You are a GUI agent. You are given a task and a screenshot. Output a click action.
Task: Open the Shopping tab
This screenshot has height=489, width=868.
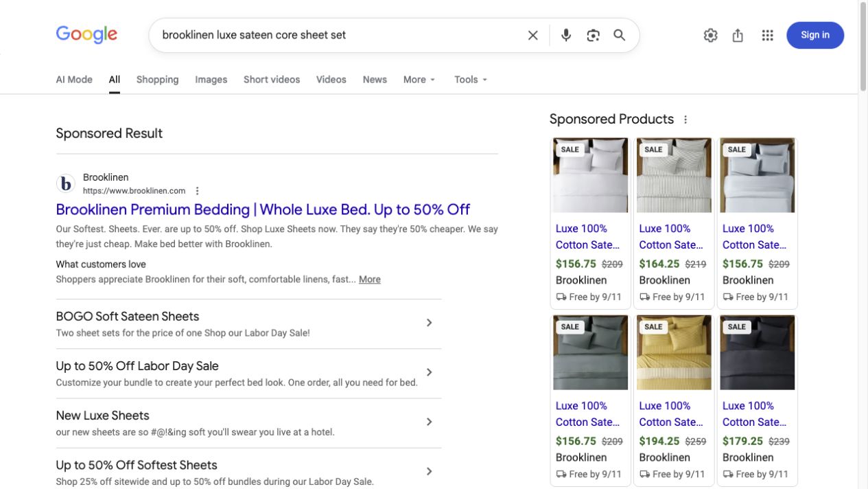pyautogui.click(x=157, y=80)
